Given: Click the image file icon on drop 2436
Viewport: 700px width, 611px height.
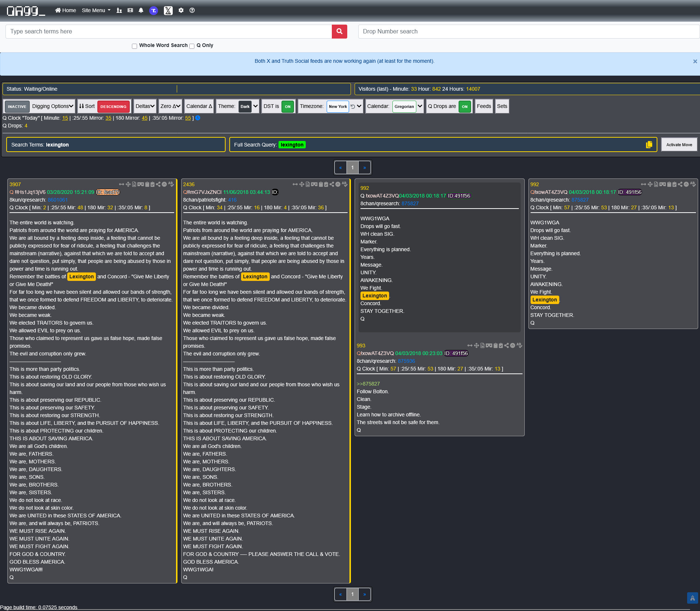Looking at the screenshot, I should (308, 184).
